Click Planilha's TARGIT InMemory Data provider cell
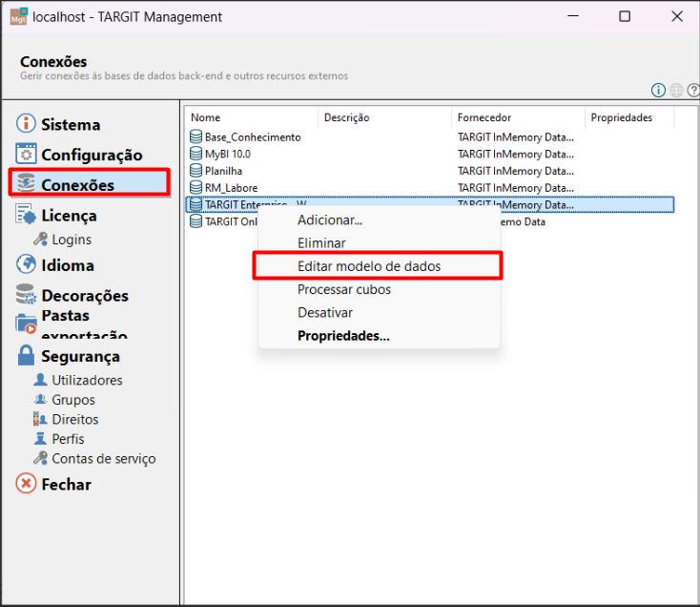 [516, 171]
